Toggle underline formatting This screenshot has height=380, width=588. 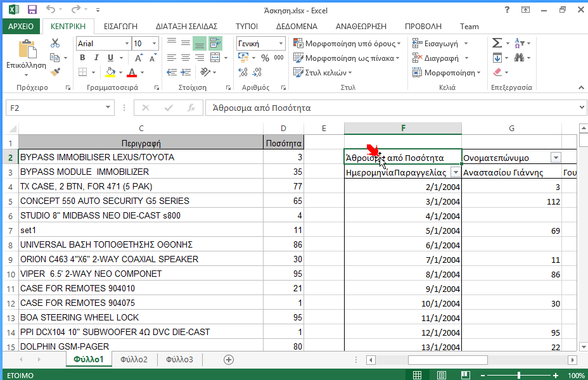pyautogui.click(x=110, y=58)
